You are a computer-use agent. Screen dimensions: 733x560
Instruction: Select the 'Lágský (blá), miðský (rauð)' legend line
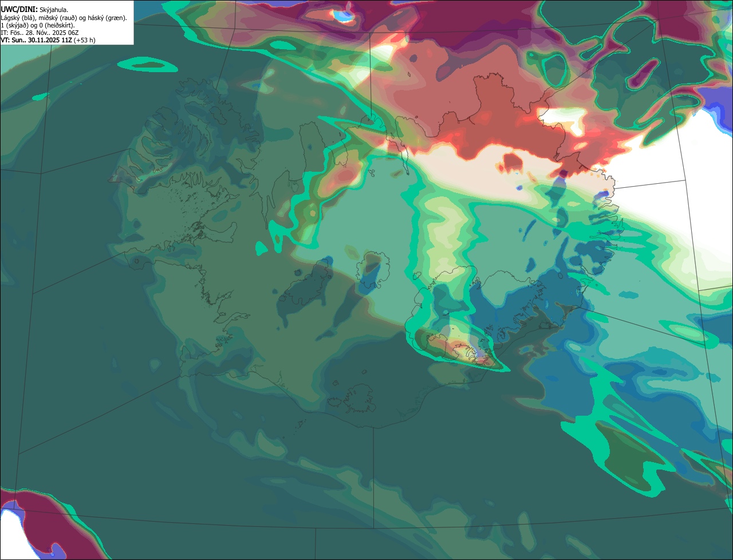(x=64, y=18)
